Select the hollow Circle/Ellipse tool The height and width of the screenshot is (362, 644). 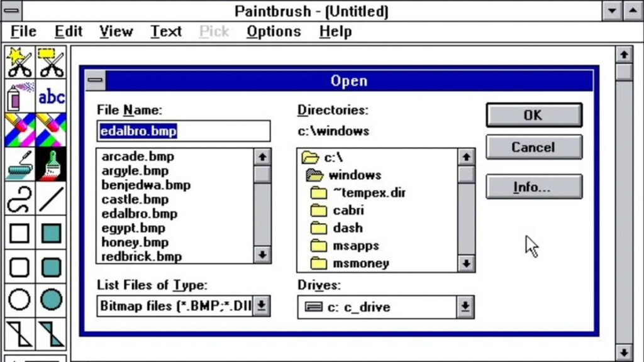19,300
